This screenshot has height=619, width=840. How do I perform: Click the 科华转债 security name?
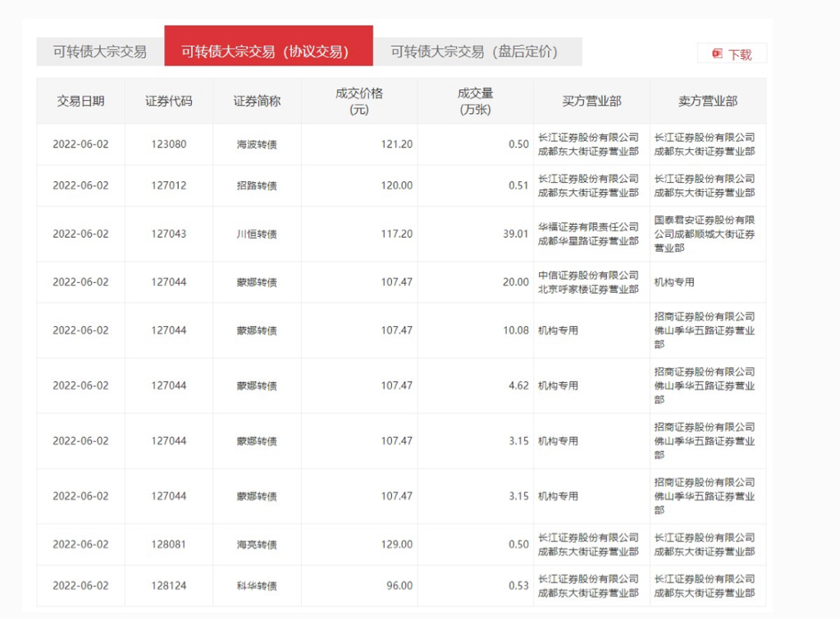click(x=257, y=586)
